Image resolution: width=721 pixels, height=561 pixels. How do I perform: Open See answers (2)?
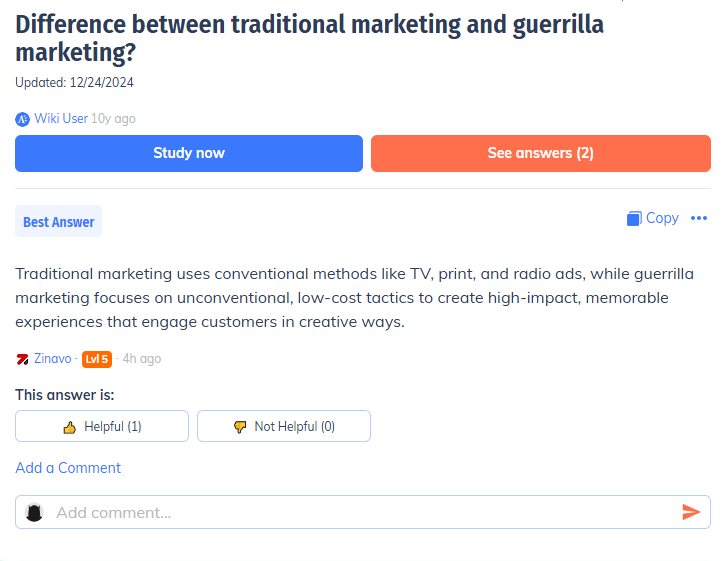coord(540,153)
